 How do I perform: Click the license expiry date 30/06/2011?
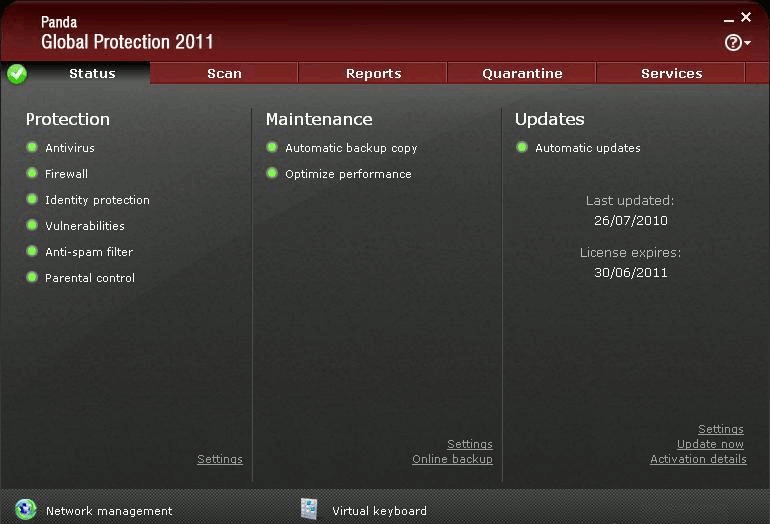(631, 273)
